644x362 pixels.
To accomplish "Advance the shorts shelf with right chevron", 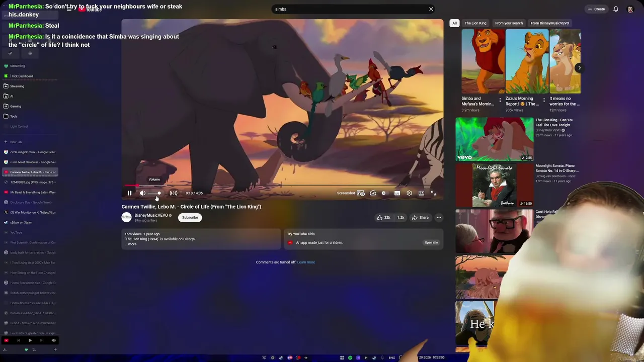I will (x=579, y=68).
